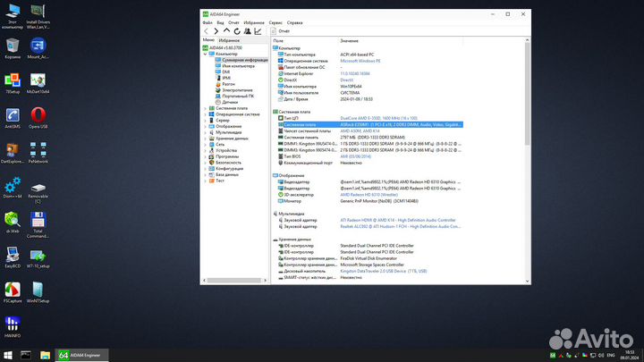Go up one level with Up arrow

[226, 30]
